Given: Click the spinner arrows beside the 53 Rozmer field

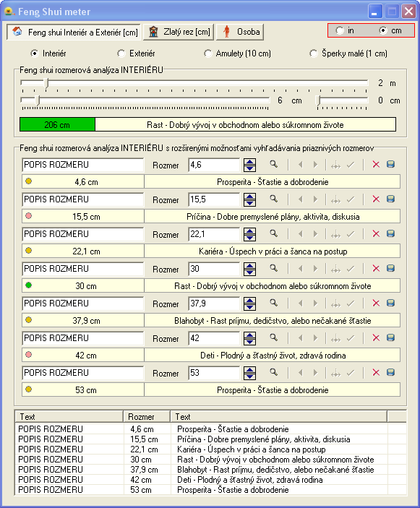Looking at the screenshot, I should [x=249, y=373].
